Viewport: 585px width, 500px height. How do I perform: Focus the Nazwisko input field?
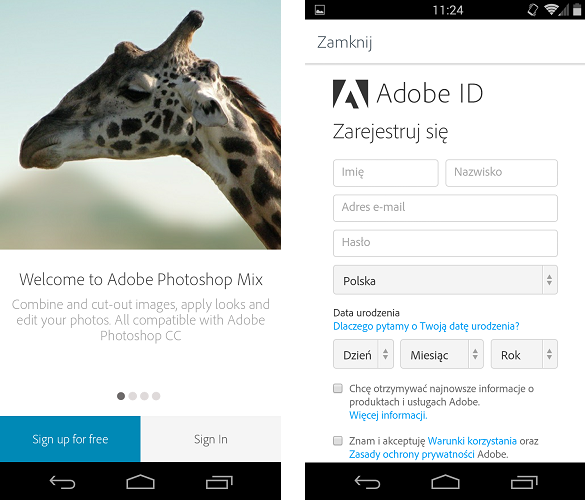coord(501,173)
